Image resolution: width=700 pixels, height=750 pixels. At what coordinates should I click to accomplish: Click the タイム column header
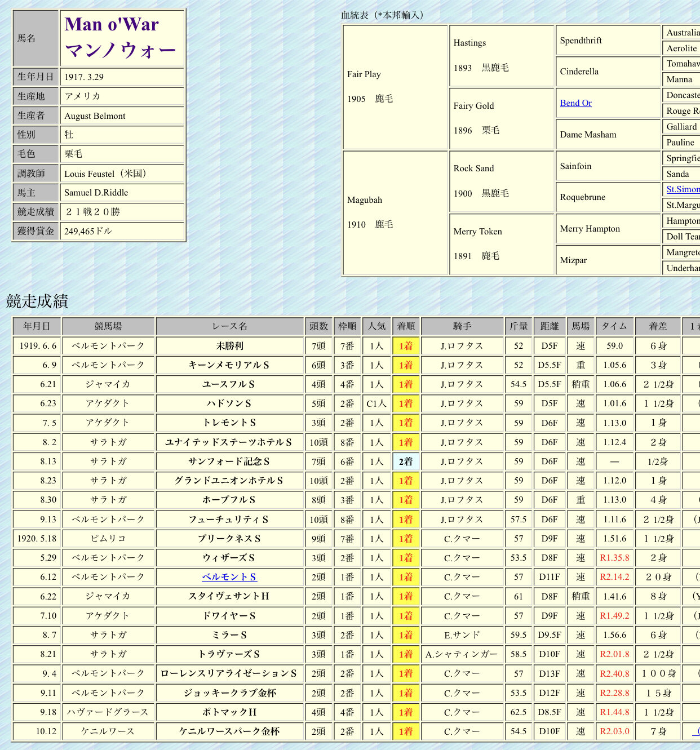(614, 326)
